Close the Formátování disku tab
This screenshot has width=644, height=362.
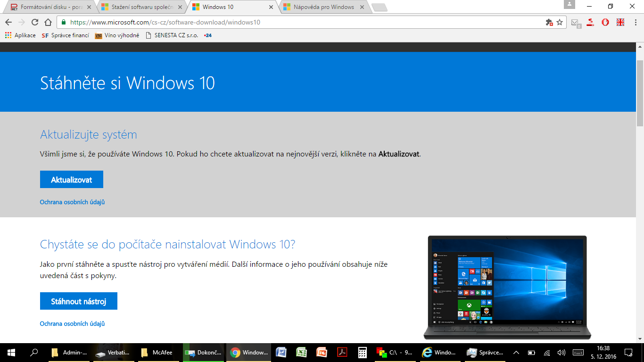click(89, 7)
